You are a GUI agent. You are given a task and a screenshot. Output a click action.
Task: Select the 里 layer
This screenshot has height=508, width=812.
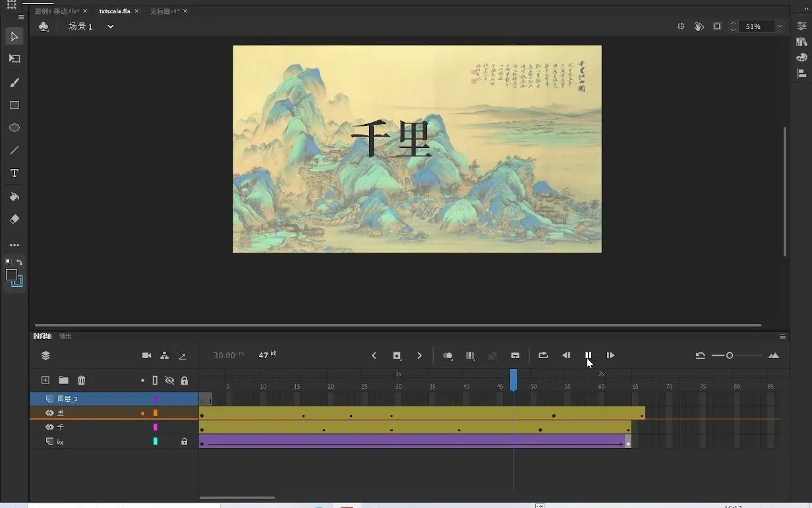tap(114, 413)
